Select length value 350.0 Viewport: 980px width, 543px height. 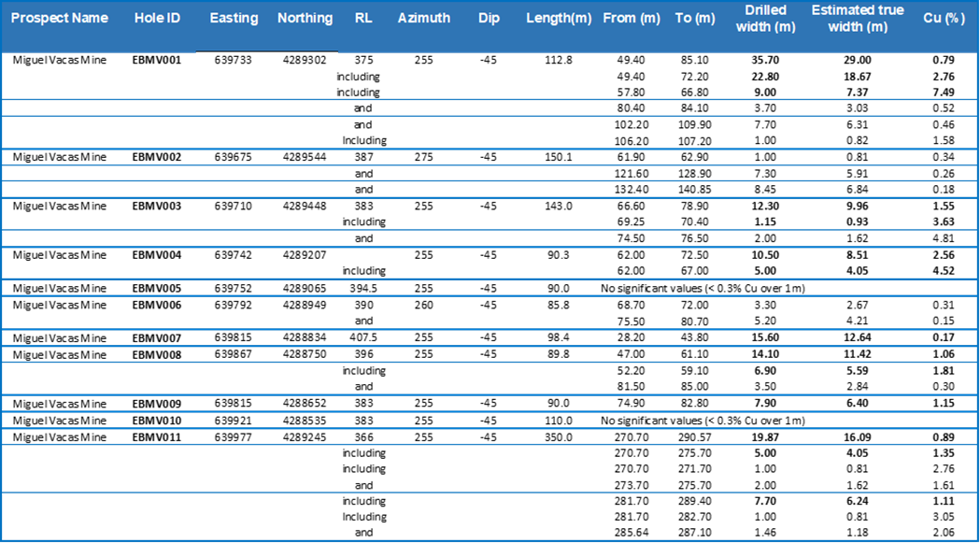click(x=559, y=436)
